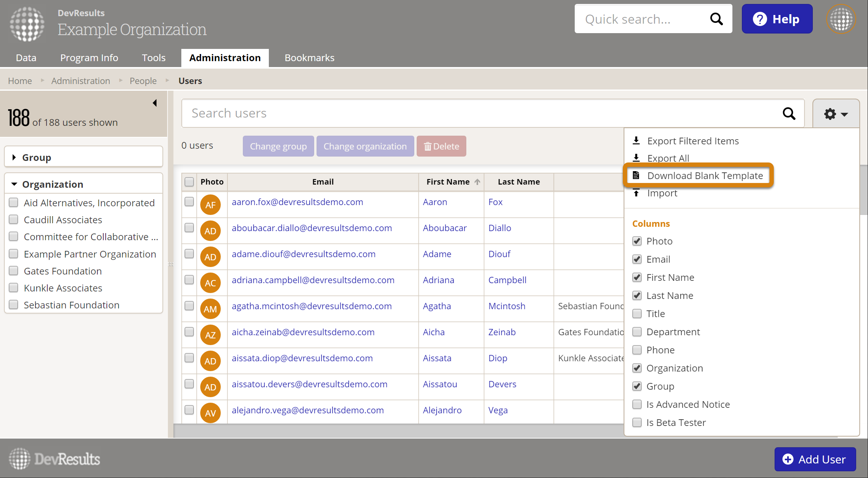Collapse the filter sidebar arrow
Screen dimensions: 868x478
[155, 103]
